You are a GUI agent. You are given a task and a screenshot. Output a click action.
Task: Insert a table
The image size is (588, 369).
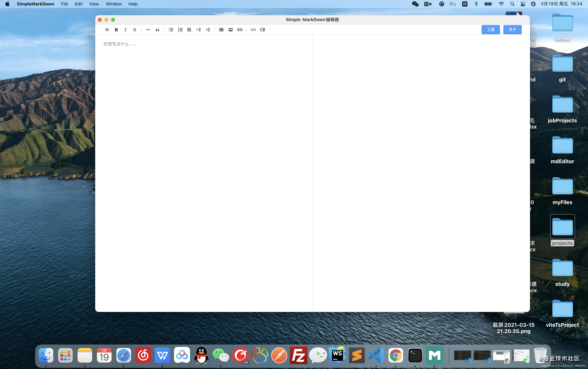tap(221, 30)
